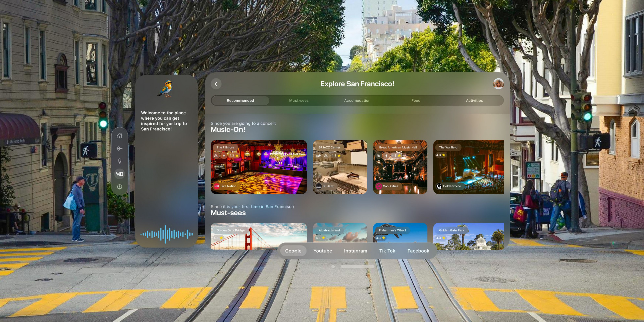Click the 4.3 rating on Alcatraz Island
The width and height of the screenshot is (644, 322).
[x=320, y=238]
